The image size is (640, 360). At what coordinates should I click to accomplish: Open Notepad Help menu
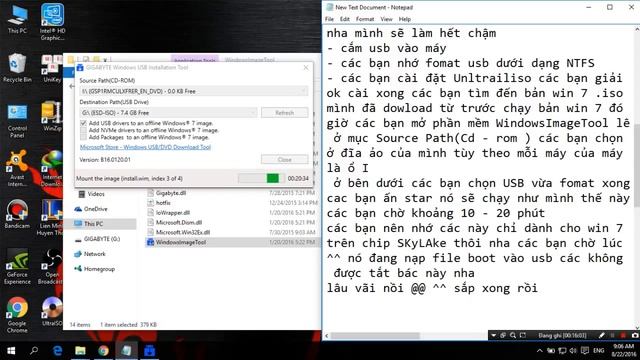pyautogui.click(x=404, y=19)
